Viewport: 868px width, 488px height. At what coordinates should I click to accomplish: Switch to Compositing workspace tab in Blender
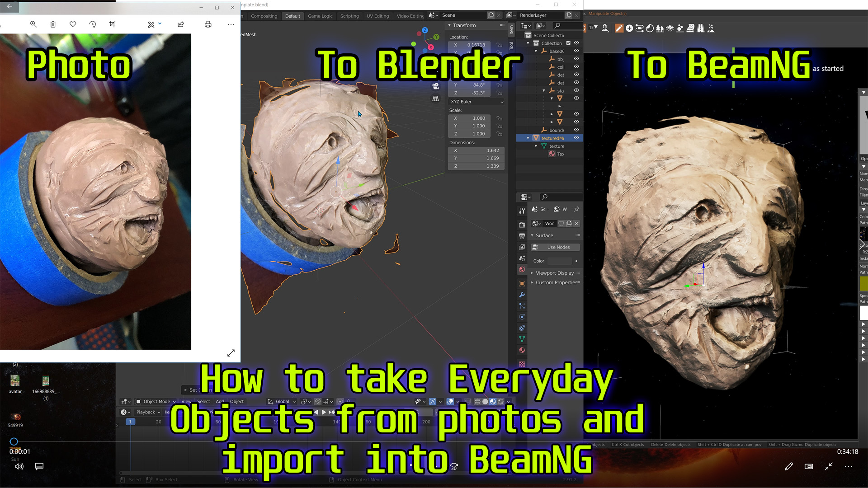264,16
